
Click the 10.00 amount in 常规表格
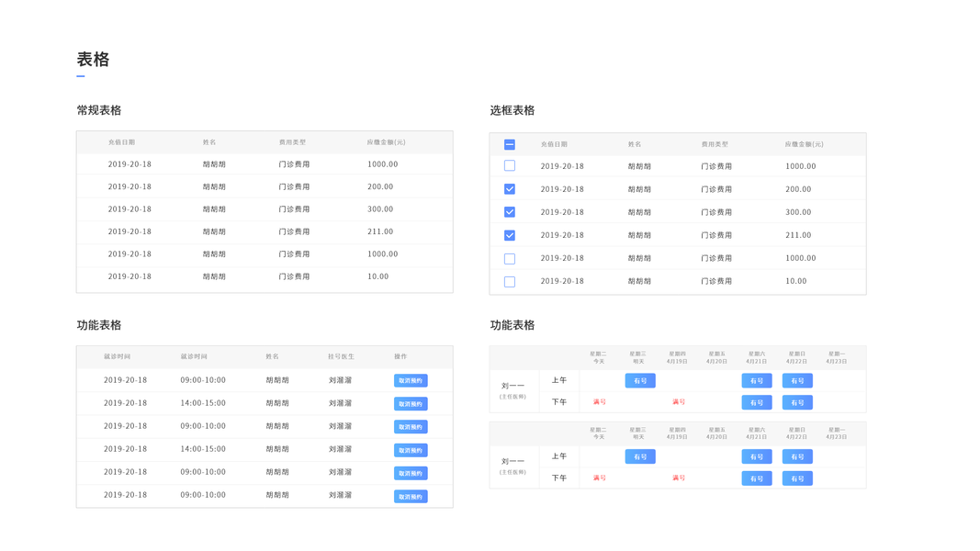point(377,276)
